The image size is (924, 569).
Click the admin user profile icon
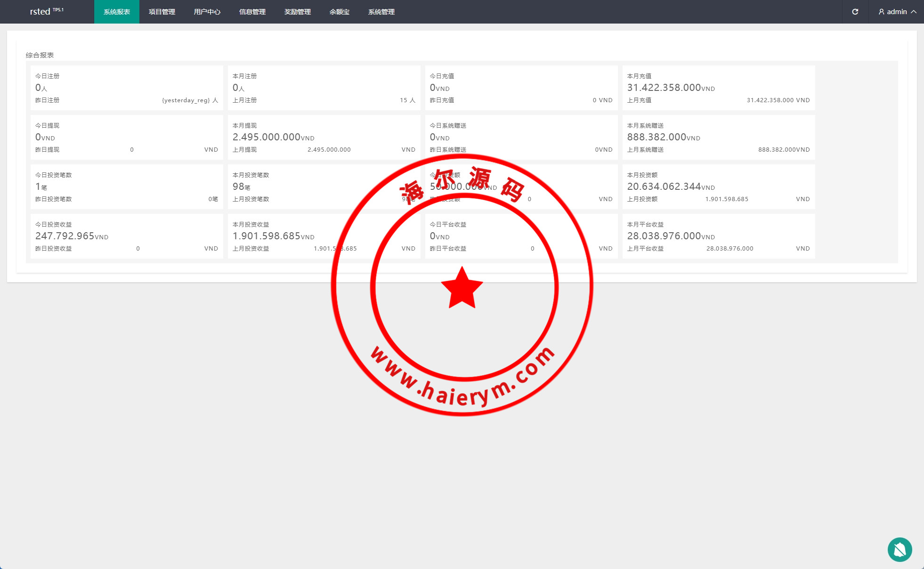click(x=881, y=12)
